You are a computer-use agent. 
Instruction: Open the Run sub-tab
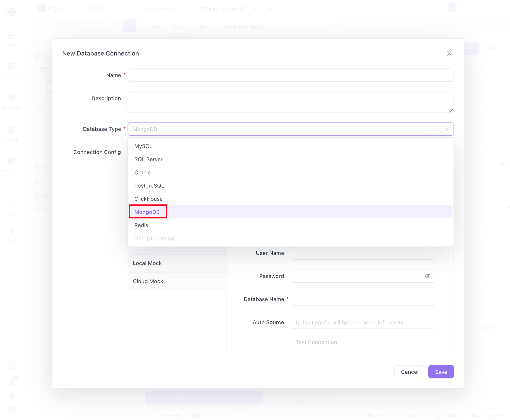click(x=204, y=27)
